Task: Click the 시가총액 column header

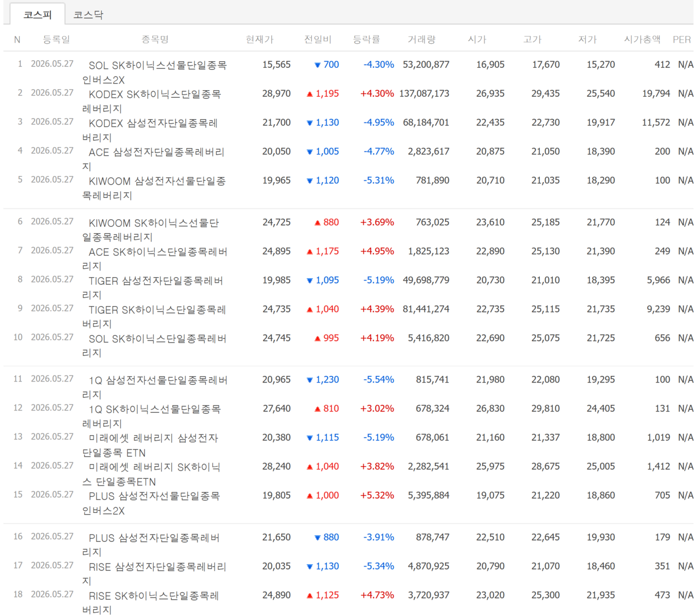Action: 642,39
